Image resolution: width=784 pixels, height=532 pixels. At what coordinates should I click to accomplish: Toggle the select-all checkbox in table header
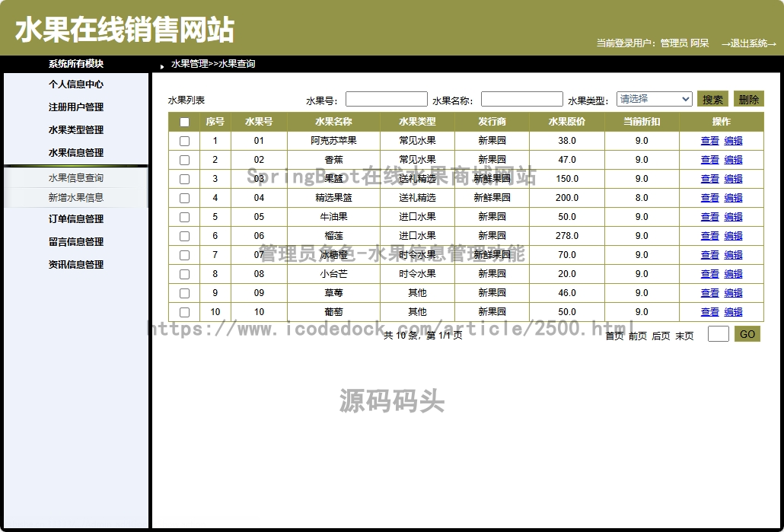click(x=184, y=122)
